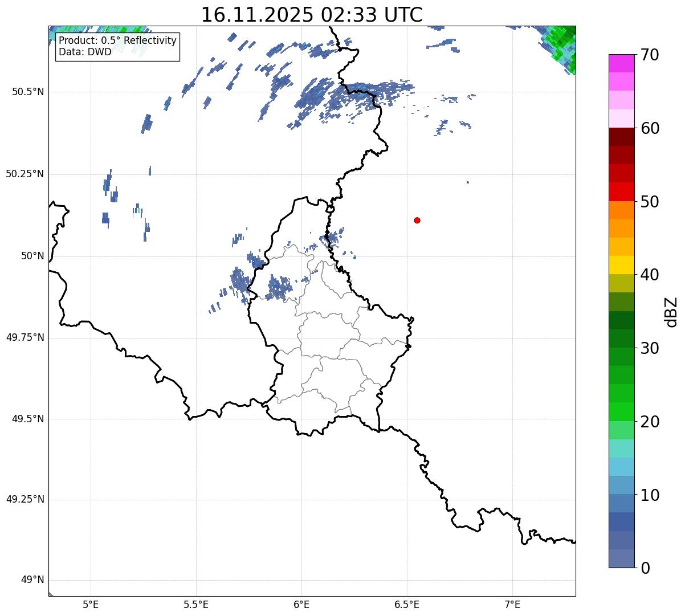Screen dimensions: 685x616
Task: Click the latitude label 49.25°N
Action: pyautogui.click(x=25, y=500)
